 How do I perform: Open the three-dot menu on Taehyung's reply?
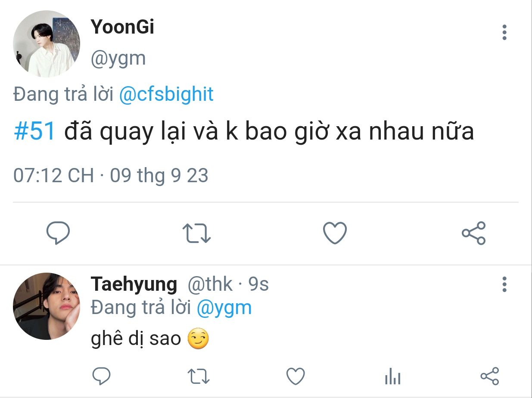pos(504,285)
